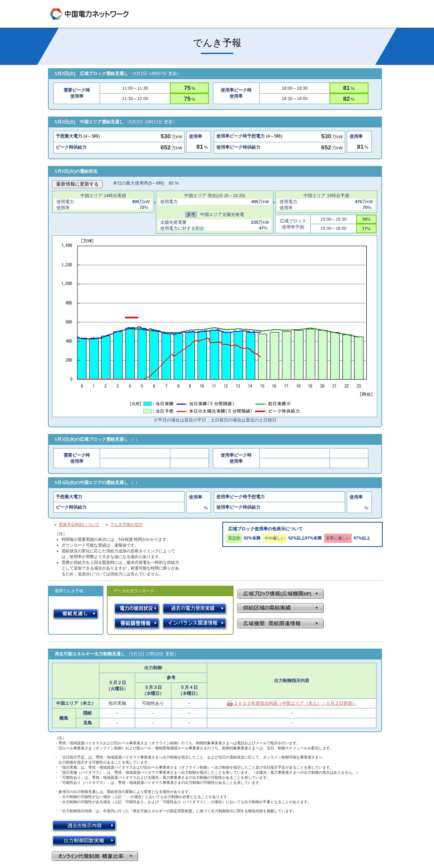The height and width of the screenshot is (868, 434).
Task: Click the 中国電力ネットワーク logo
Action: tap(89, 14)
